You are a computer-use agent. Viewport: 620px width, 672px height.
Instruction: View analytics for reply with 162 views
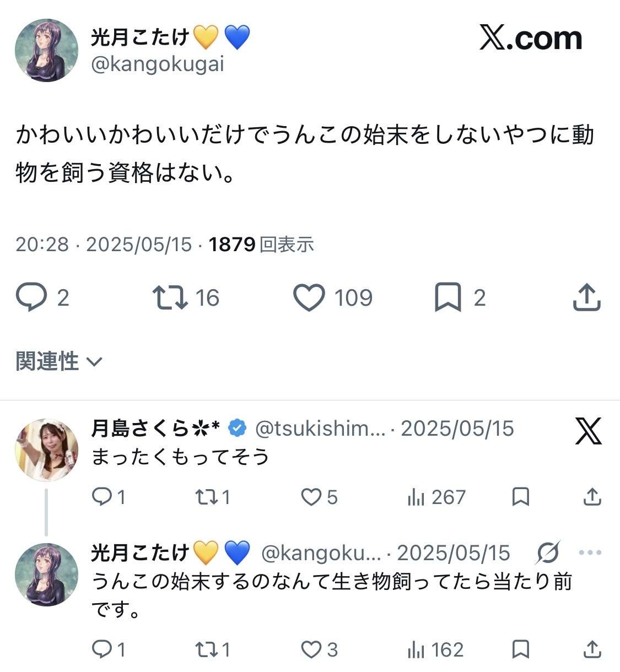click(x=416, y=649)
